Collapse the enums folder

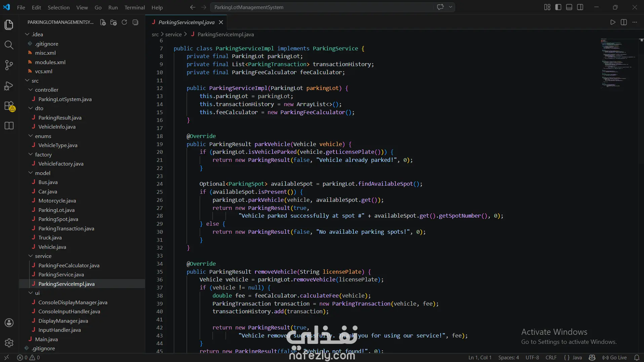tap(82, 136)
